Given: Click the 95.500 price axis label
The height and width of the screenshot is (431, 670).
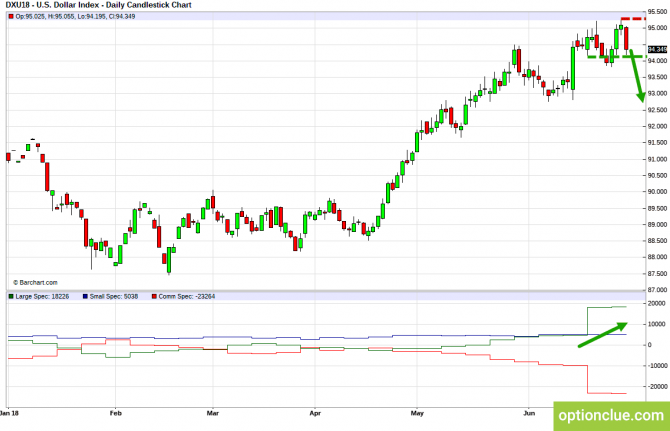Looking at the screenshot, I should tap(657, 12).
